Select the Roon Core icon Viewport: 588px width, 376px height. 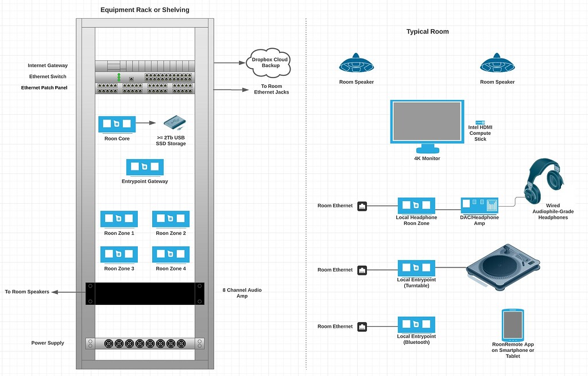click(117, 123)
